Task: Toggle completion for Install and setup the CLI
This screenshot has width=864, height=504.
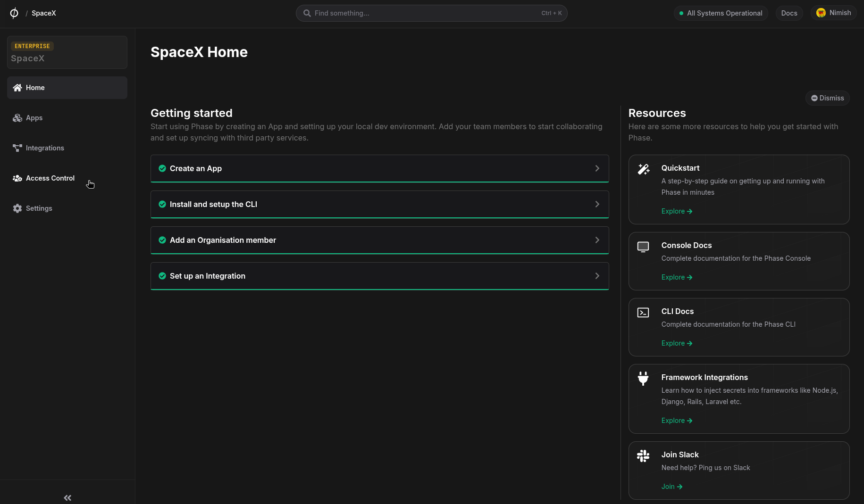Action: click(162, 204)
